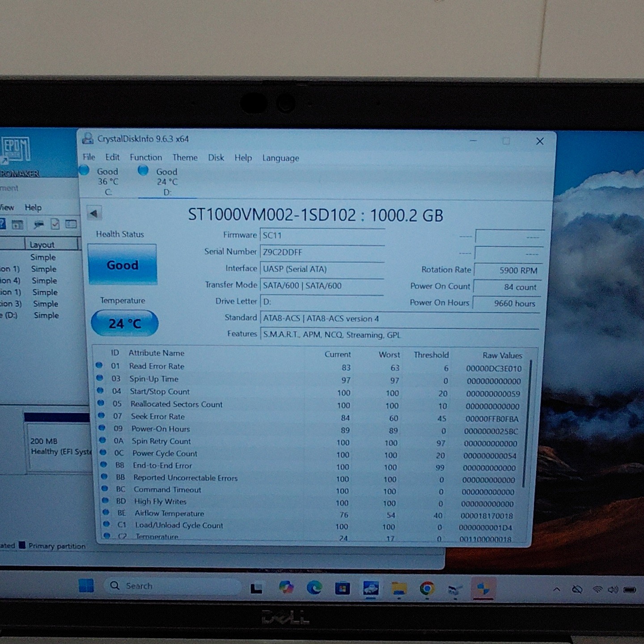Open Copilot from the taskbar
The height and width of the screenshot is (644, 644).
[286, 588]
